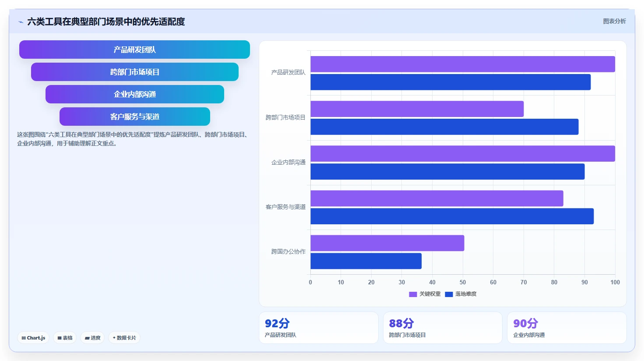Click the x-axis tick labeled 100
Viewport: 644px width, 361px height.
615,282
